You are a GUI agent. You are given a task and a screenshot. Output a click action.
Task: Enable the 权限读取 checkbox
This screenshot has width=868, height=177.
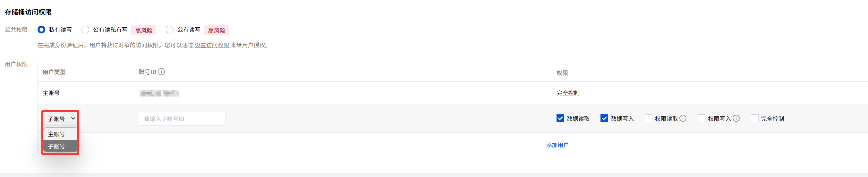point(648,118)
